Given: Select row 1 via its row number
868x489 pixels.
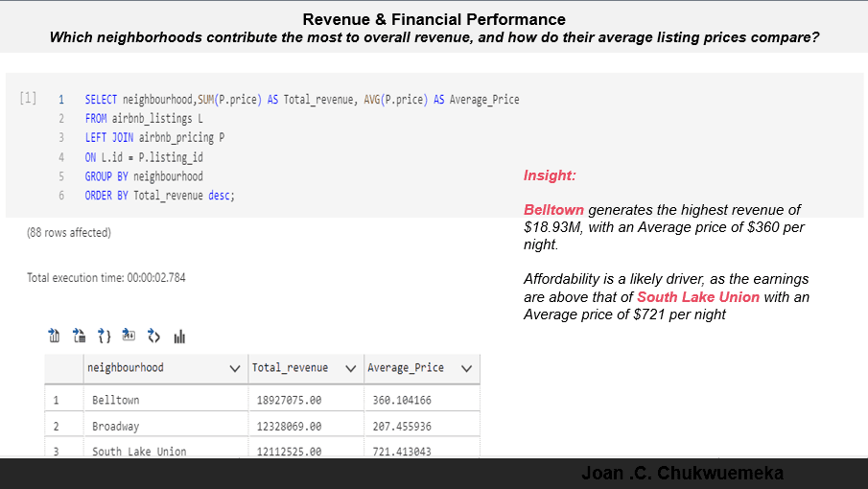Looking at the screenshot, I should tap(57, 400).
